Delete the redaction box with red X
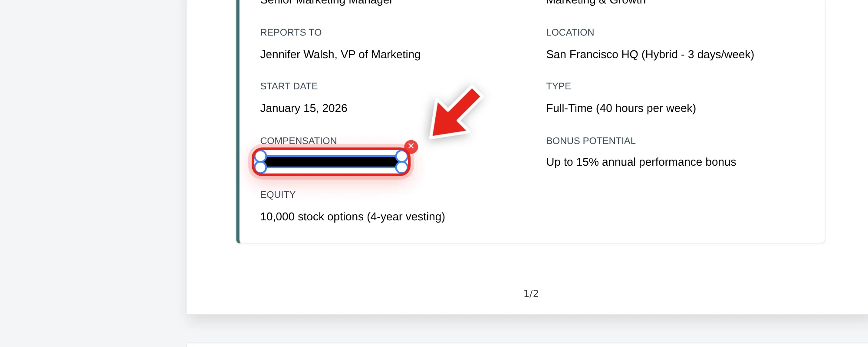This screenshot has height=347, width=868. [411, 147]
